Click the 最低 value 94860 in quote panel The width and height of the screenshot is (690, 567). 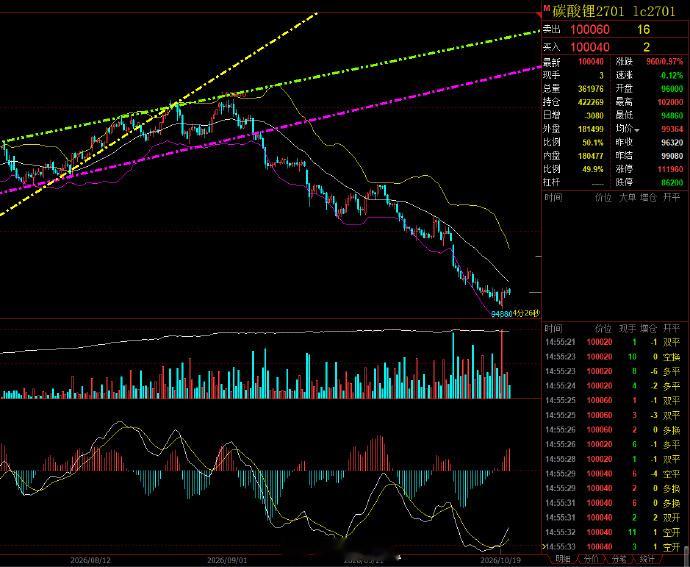pyautogui.click(x=672, y=115)
